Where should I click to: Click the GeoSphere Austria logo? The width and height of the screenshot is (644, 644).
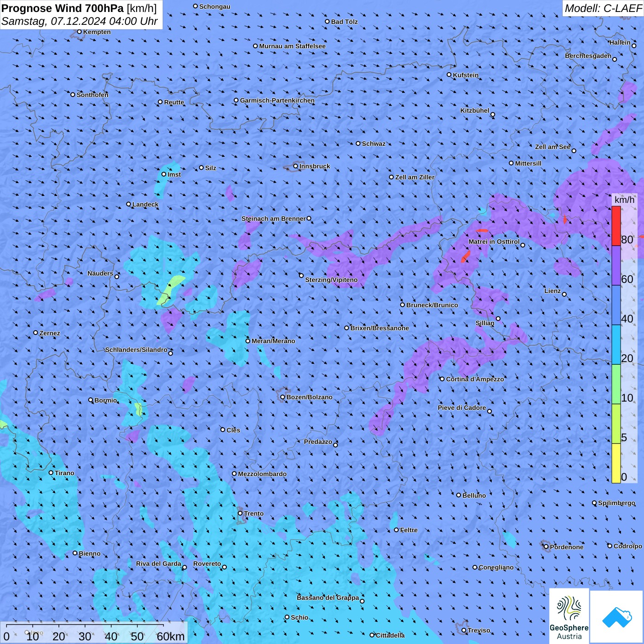569,615
